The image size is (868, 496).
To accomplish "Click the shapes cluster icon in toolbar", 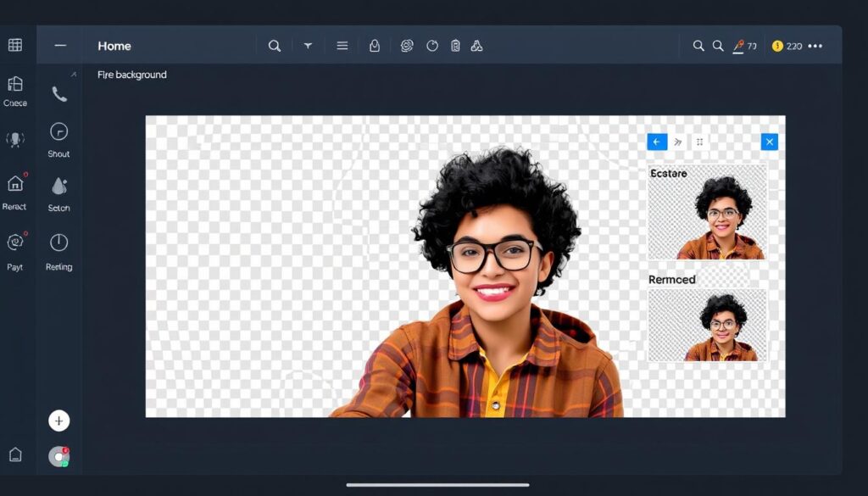I will (x=476, y=46).
